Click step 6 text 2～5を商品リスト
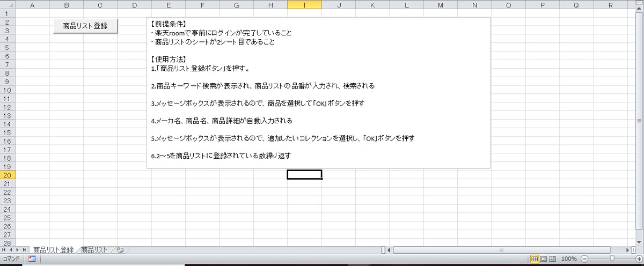The image size is (644, 266). click(x=221, y=156)
